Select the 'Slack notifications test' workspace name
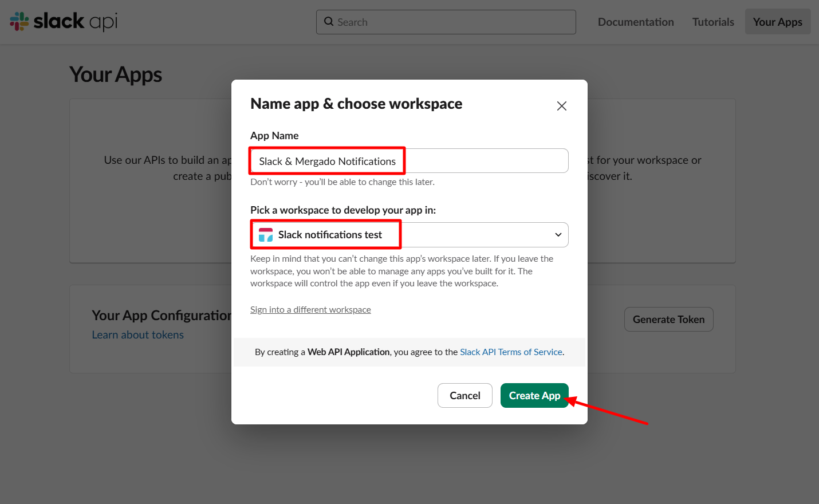Screen dimensions: 819x504 330,235
